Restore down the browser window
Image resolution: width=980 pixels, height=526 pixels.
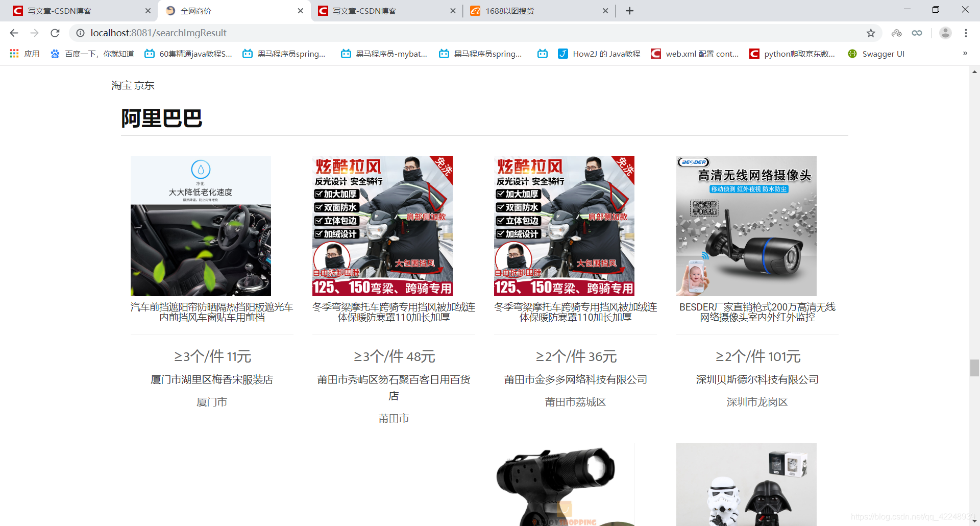click(x=936, y=9)
